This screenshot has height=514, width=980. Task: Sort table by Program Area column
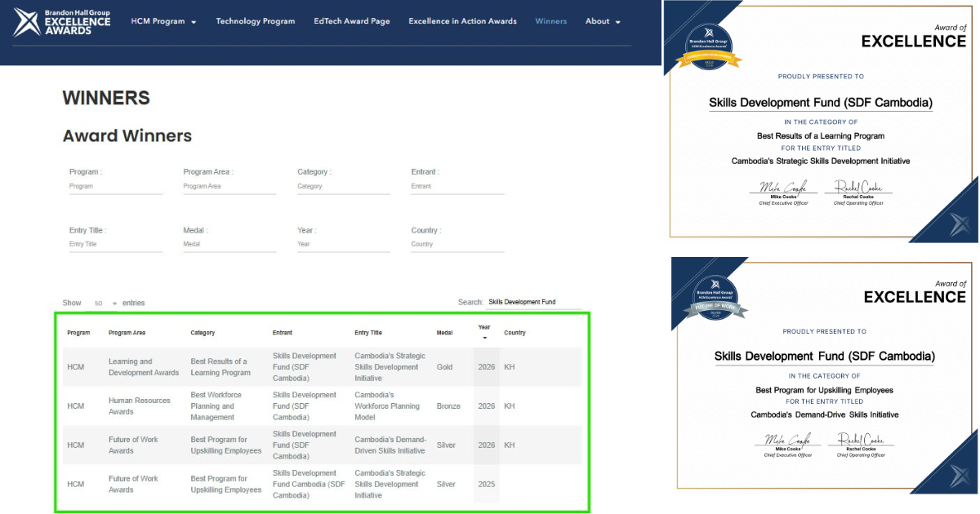[127, 333]
